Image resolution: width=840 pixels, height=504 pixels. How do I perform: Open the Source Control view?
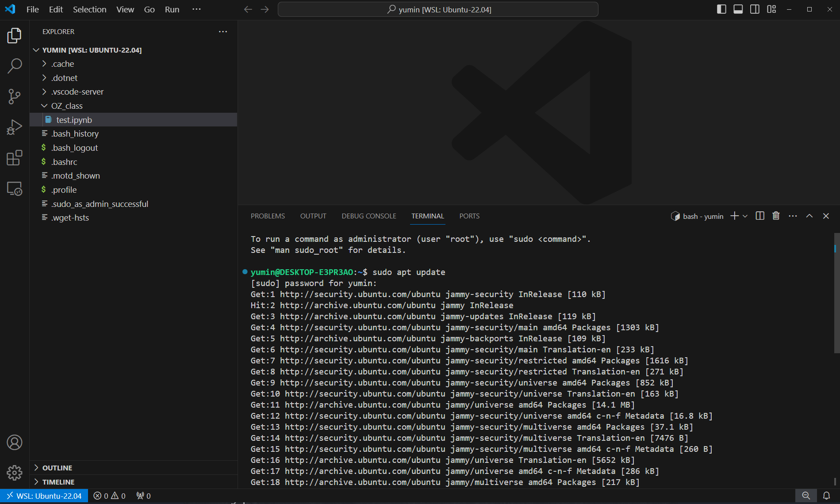(14, 96)
